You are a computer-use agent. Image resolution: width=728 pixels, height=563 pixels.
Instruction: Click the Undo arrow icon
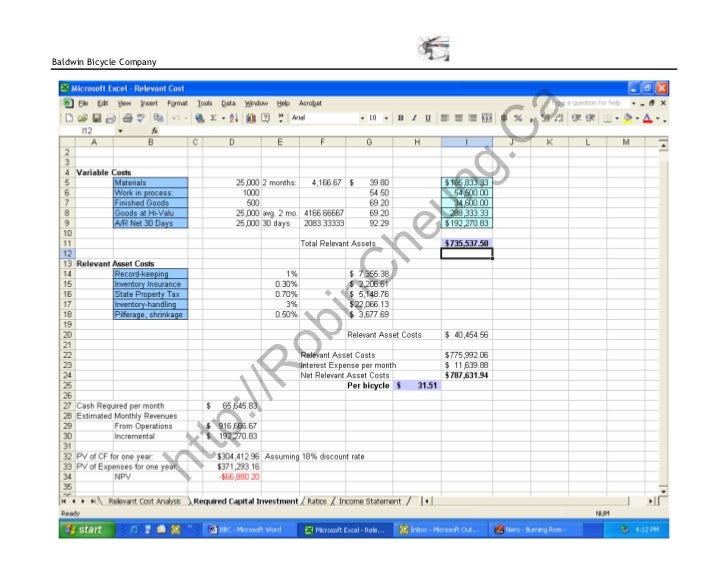[x=176, y=118]
